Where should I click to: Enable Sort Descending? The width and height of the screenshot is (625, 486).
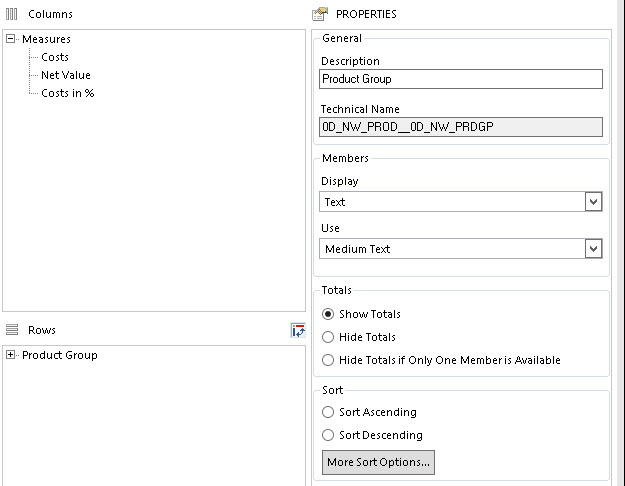pos(328,435)
